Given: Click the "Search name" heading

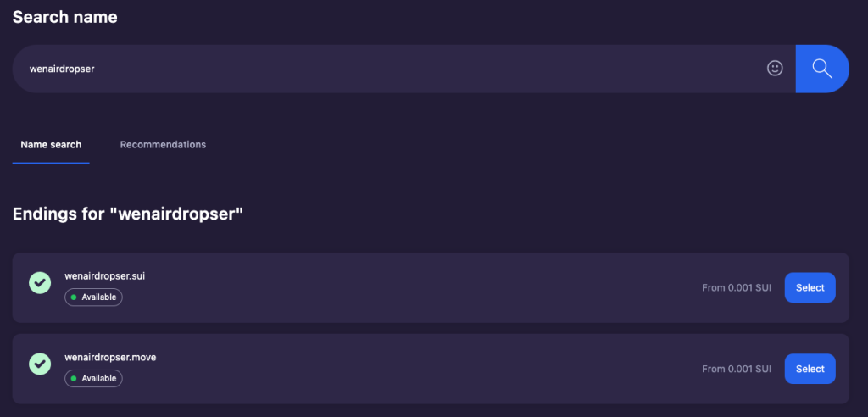Looking at the screenshot, I should [64, 17].
